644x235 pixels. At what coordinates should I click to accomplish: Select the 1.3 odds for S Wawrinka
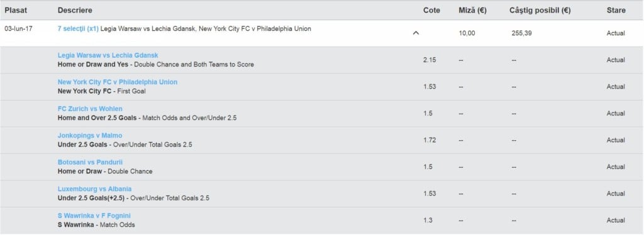(428, 221)
